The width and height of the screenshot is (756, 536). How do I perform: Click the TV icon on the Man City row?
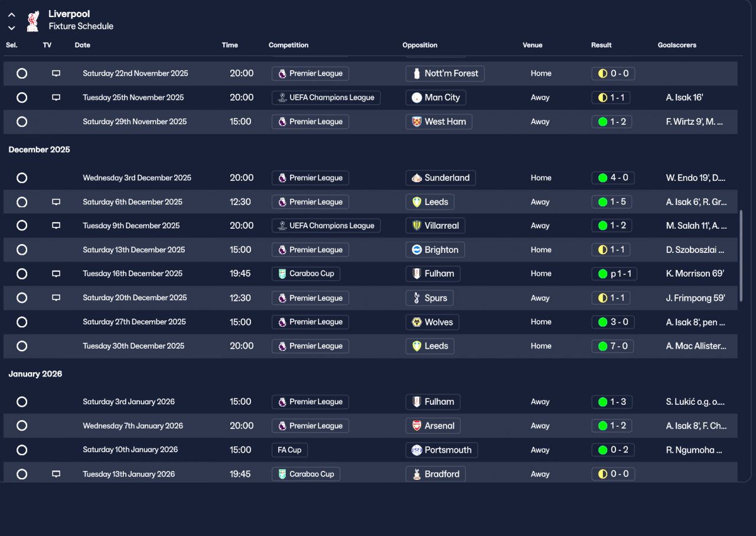[x=56, y=98]
